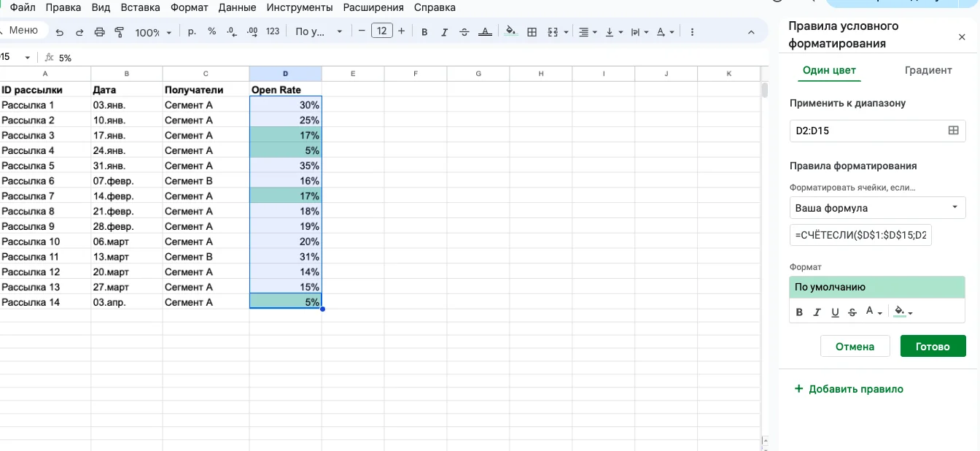Toggle strikethrough in the rule format panel
The height and width of the screenshot is (451, 980).
(852, 312)
